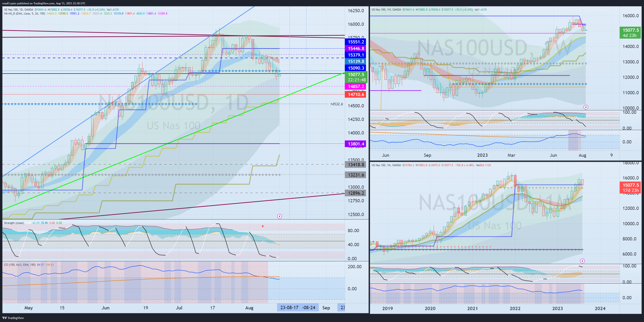Click the TradingView logo at bottom left
The height and width of the screenshot is (322, 644).
[13, 318]
